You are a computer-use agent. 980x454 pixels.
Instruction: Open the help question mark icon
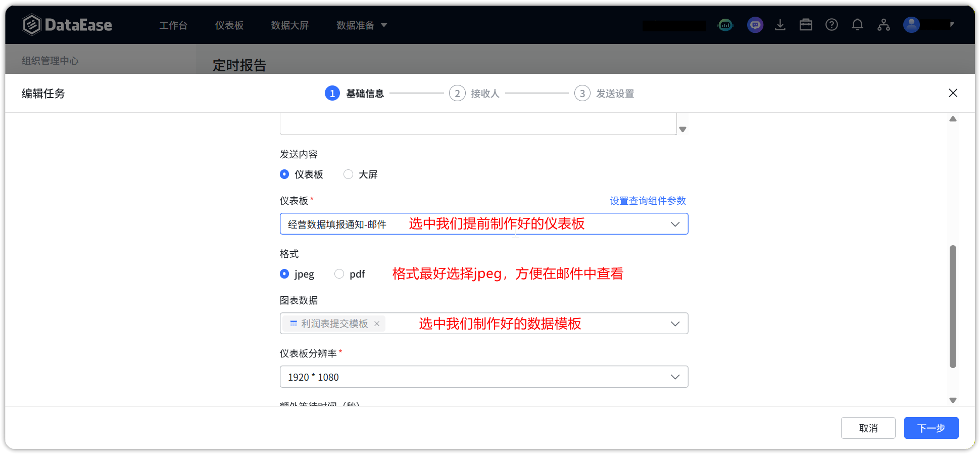(831, 25)
